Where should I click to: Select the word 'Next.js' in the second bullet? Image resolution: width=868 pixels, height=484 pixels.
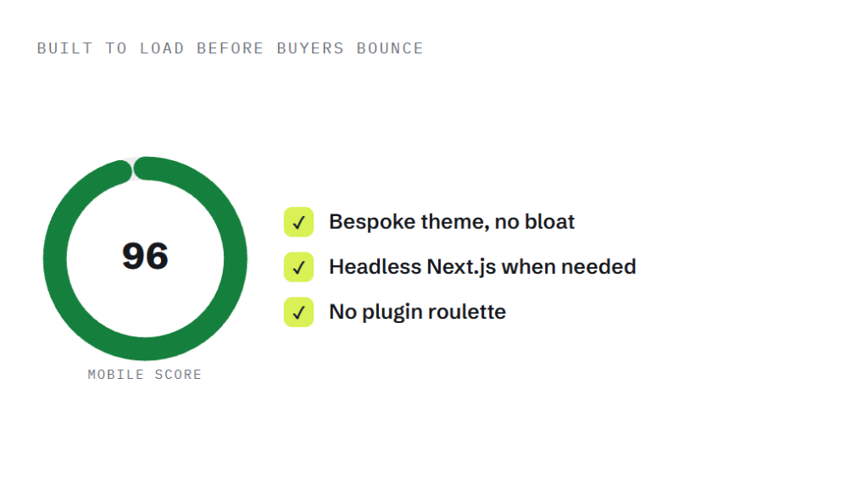tap(461, 268)
